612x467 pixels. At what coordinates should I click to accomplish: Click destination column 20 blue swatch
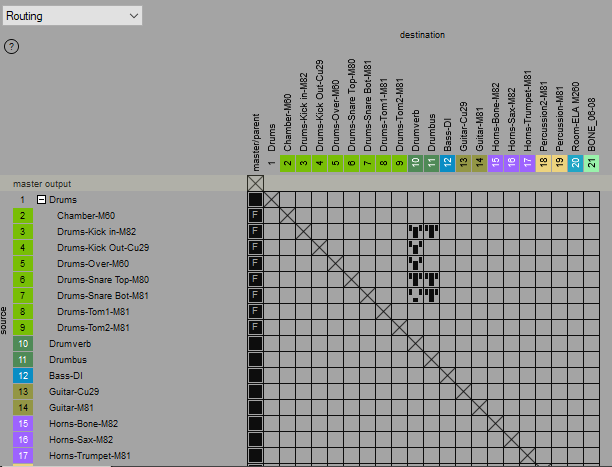point(575,163)
